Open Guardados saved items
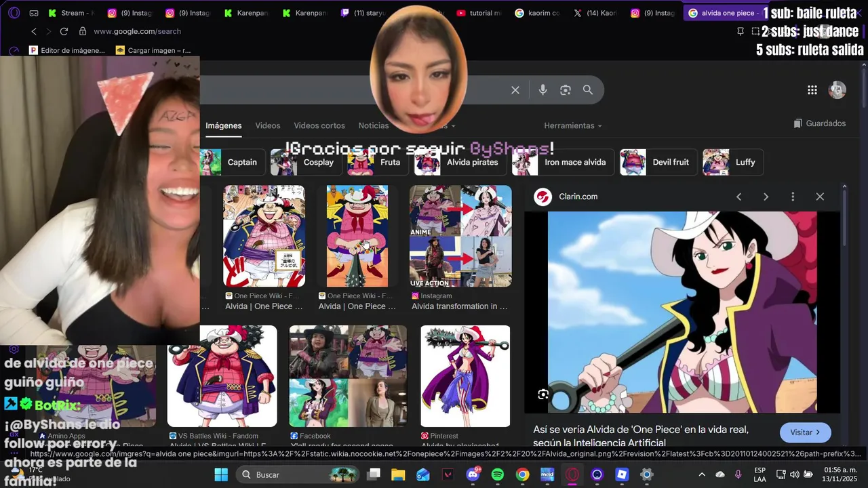The height and width of the screenshot is (488, 868). pyautogui.click(x=820, y=123)
